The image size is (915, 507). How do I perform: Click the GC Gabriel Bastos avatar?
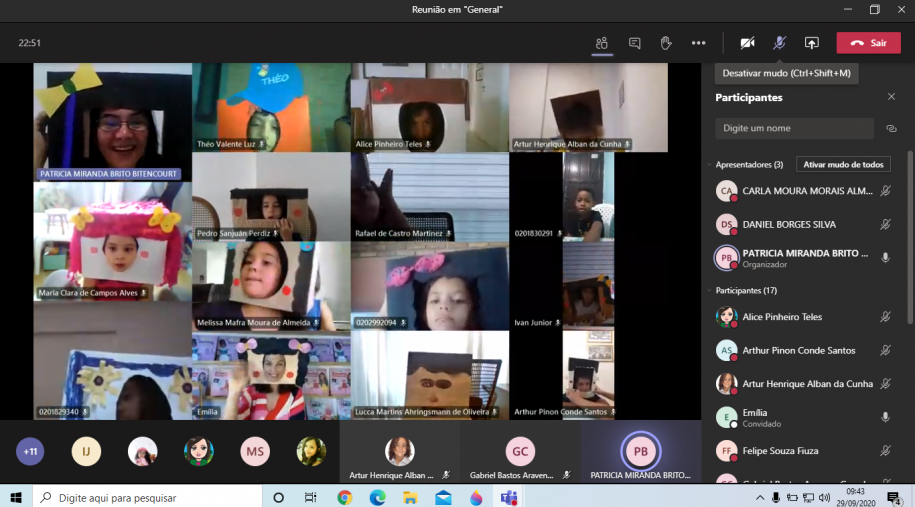coord(520,451)
